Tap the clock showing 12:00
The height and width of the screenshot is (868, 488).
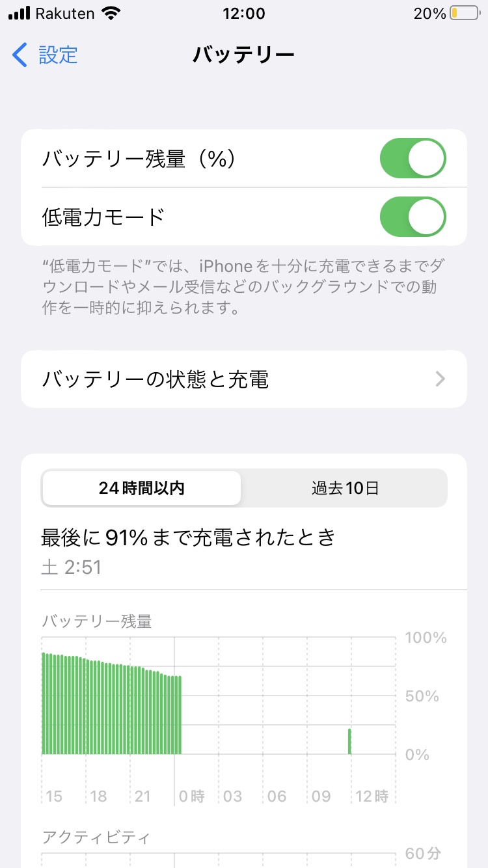(243, 14)
